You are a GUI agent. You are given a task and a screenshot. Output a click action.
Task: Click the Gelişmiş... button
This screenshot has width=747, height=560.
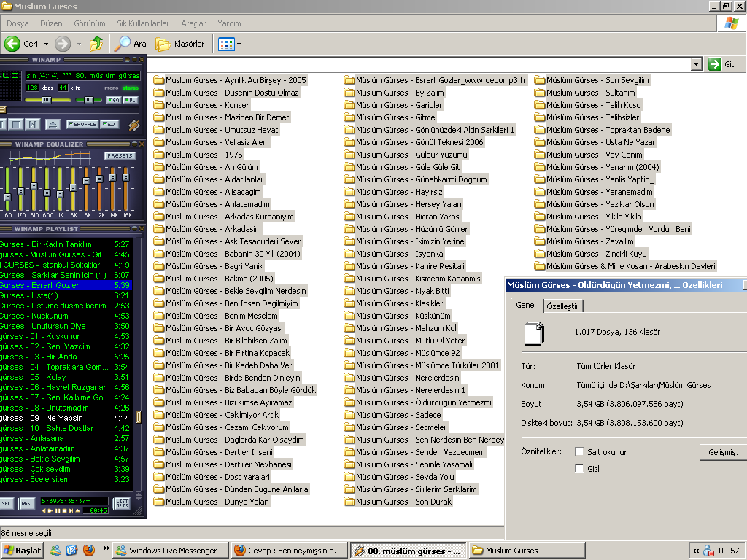point(723,452)
